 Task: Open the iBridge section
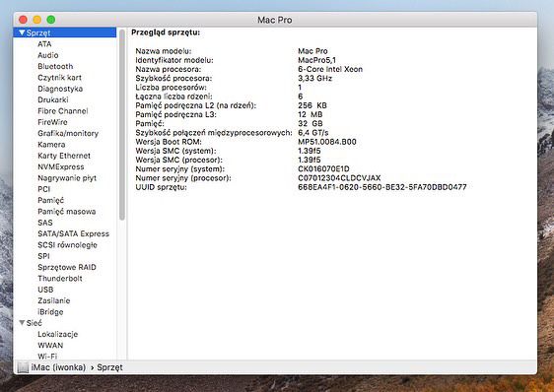pyautogui.click(x=50, y=312)
